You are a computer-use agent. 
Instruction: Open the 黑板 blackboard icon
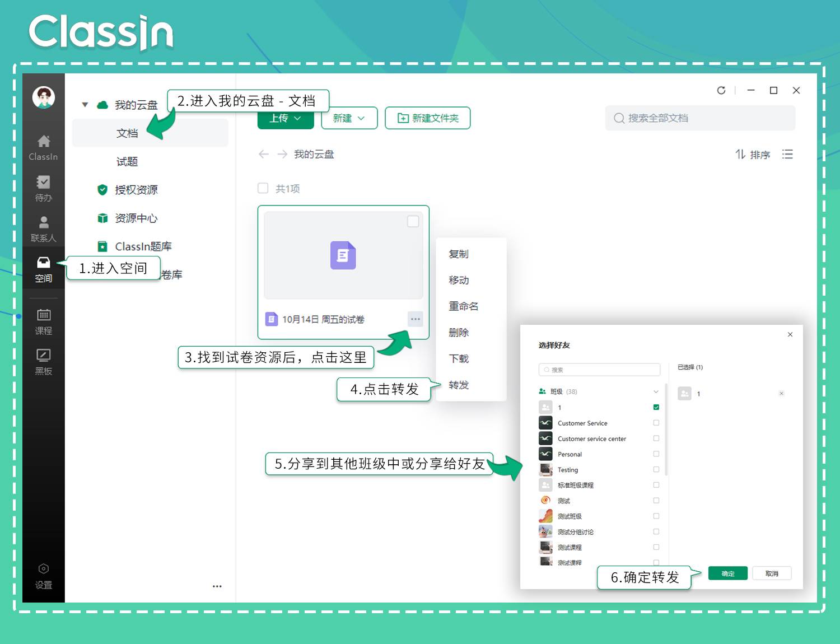tap(44, 355)
